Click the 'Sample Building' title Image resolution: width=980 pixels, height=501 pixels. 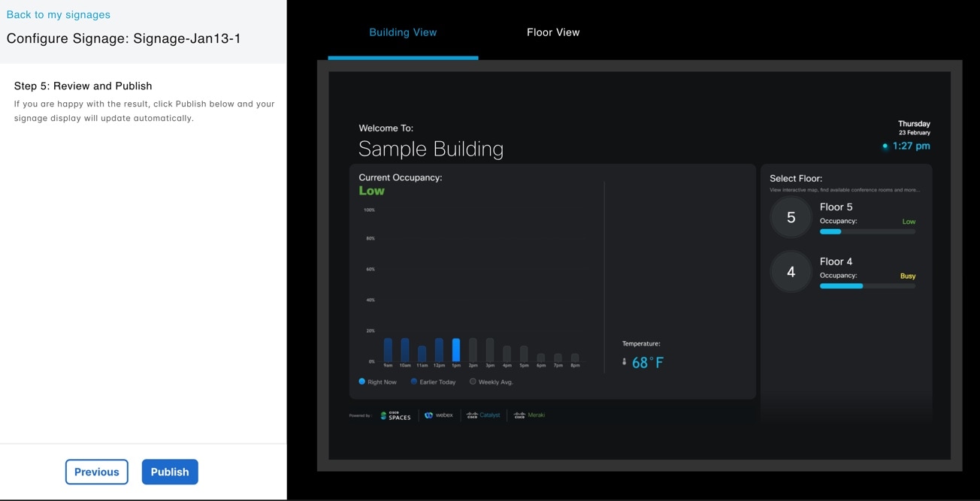click(431, 149)
